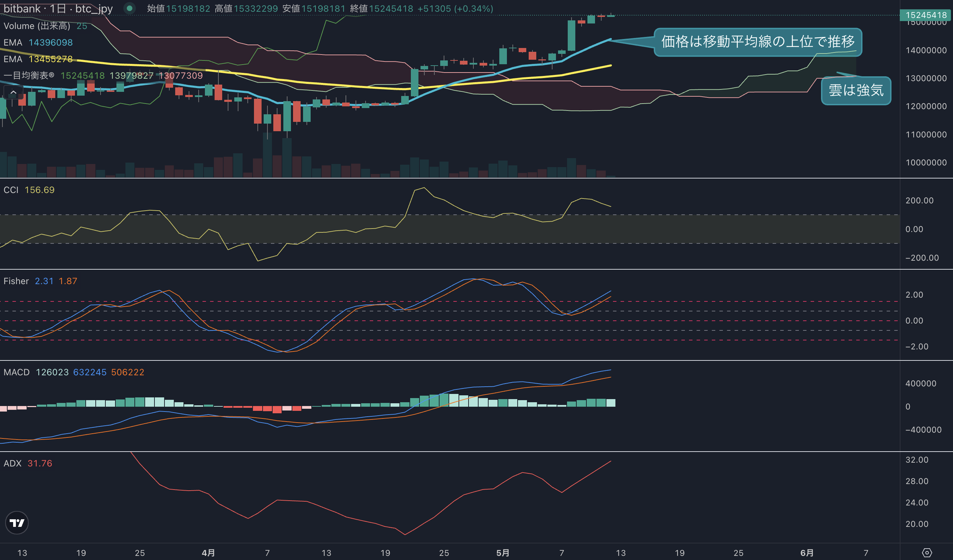The image size is (953, 560).
Task: Click the 6月 date marker on time axis
Action: click(x=807, y=553)
